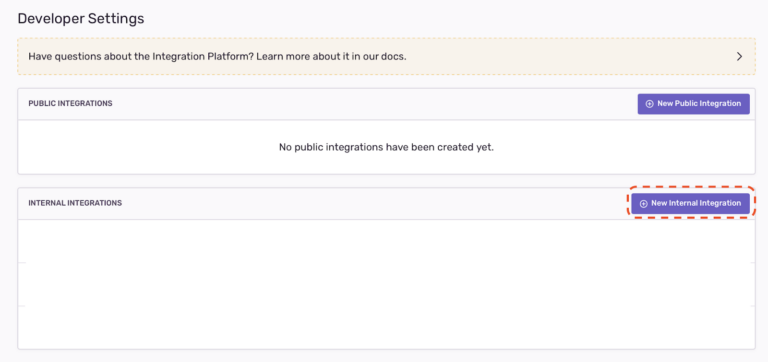
Task: Create a New Internal Integration
Action: pos(691,203)
